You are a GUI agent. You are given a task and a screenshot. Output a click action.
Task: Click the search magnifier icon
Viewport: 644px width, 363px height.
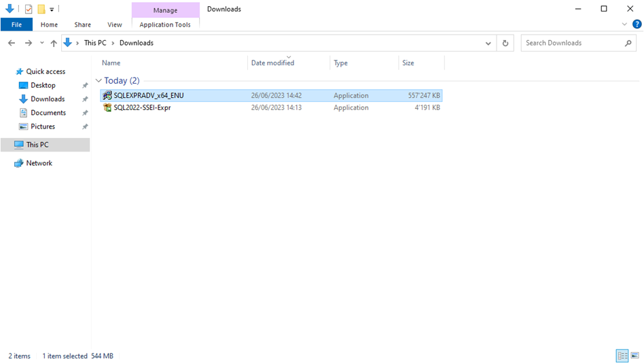[x=628, y=43]
